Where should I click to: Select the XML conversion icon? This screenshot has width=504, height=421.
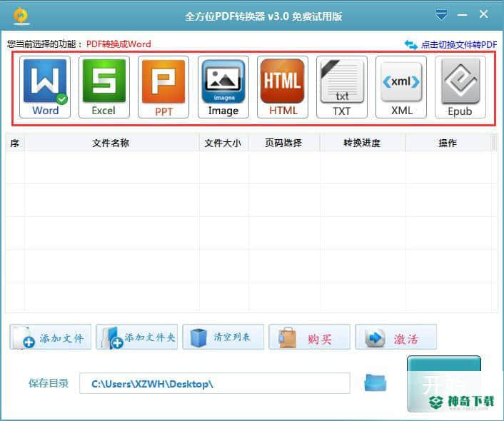coord(401,87)
